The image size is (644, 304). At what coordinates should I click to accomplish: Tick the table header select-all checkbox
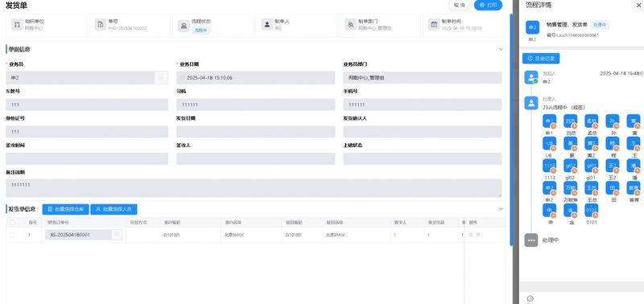(12, 222)
